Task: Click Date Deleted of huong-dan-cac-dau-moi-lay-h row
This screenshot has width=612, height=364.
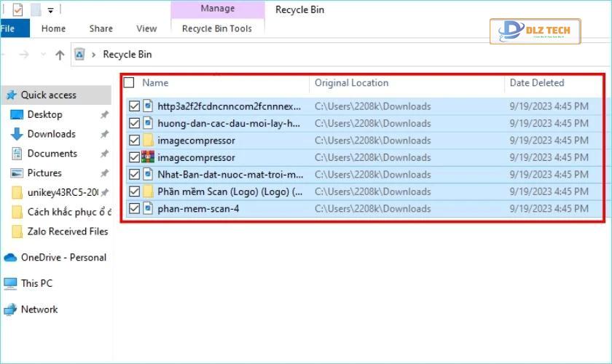Action: 549,123
